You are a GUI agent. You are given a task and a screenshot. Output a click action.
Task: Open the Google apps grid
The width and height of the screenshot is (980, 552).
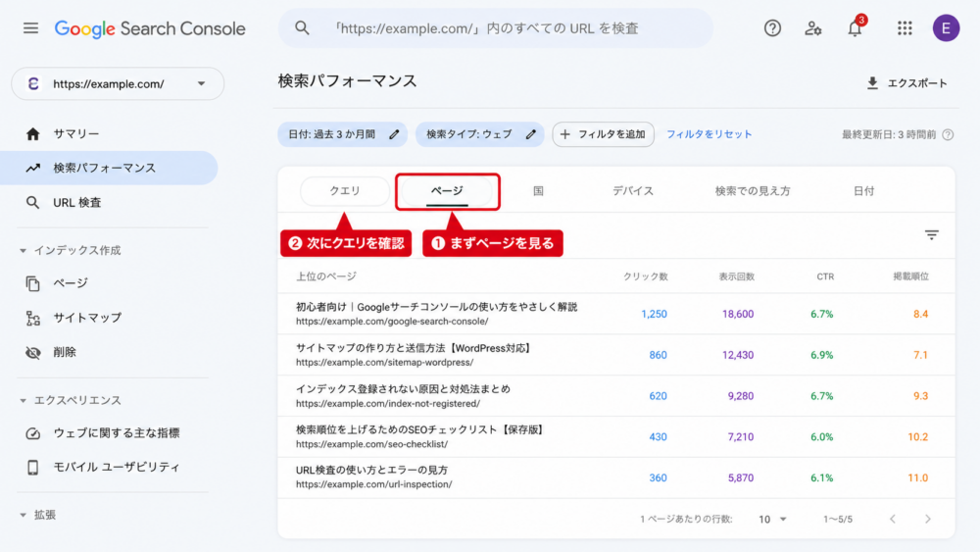coord(905,28)
